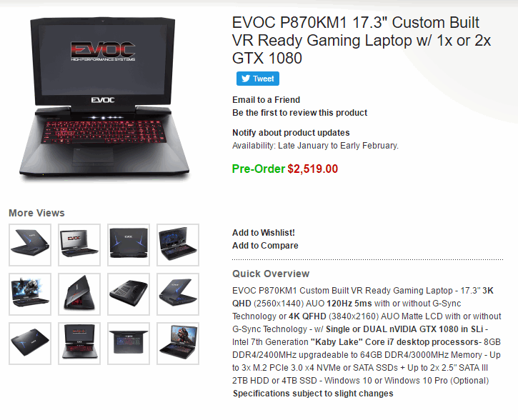Image resolution: width=518 pixels, height=420 pixels.
Task: Select Notify about product updates link
Action: (291, 133)
